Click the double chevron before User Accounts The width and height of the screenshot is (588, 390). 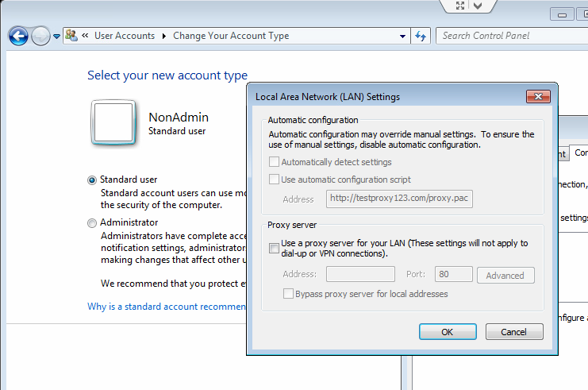point(84,36)
